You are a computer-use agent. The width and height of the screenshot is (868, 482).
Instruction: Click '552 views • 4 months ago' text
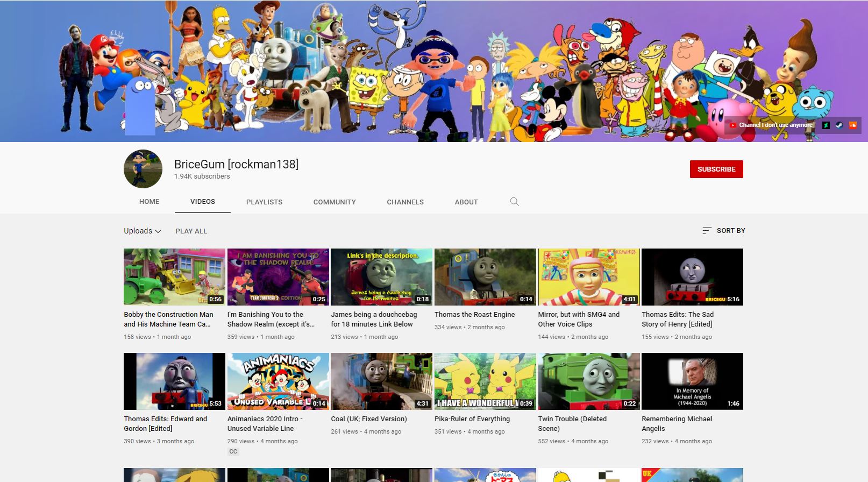[x=573, y=442]
